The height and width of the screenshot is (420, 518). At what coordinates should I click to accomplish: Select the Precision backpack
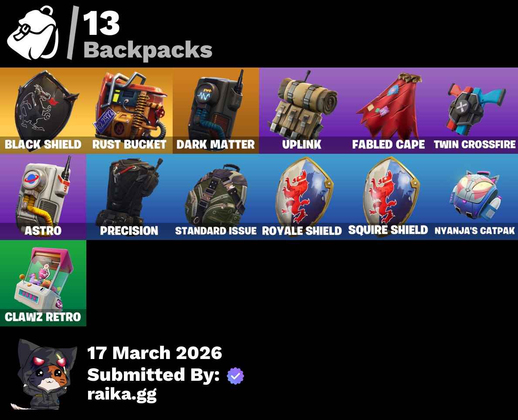[x=129, y=197]
